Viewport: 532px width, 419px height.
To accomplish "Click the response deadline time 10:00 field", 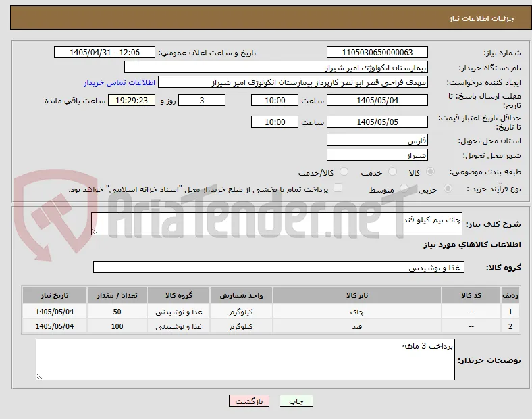I will pos(275,100).
